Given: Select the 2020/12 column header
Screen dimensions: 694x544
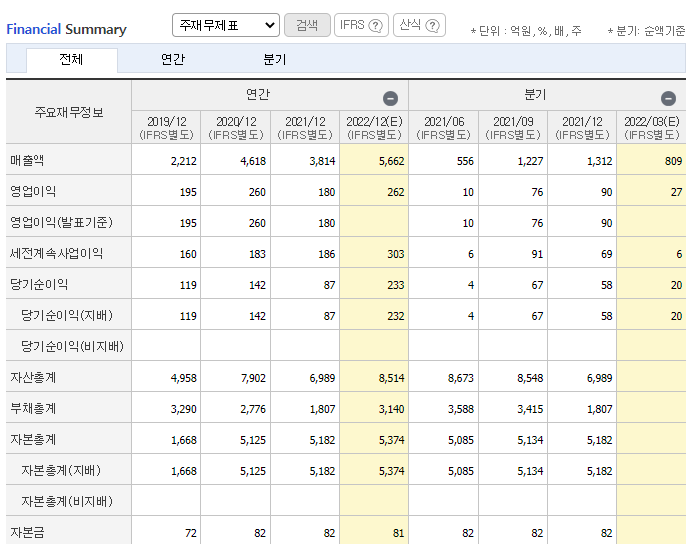Looking at the screenshot, I should pos(236,127).
